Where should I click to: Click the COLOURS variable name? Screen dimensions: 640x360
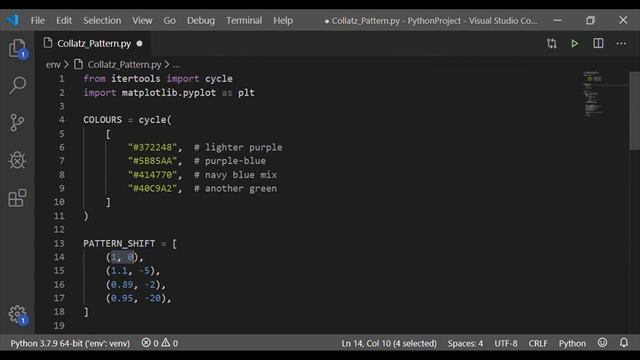(102, 120)
